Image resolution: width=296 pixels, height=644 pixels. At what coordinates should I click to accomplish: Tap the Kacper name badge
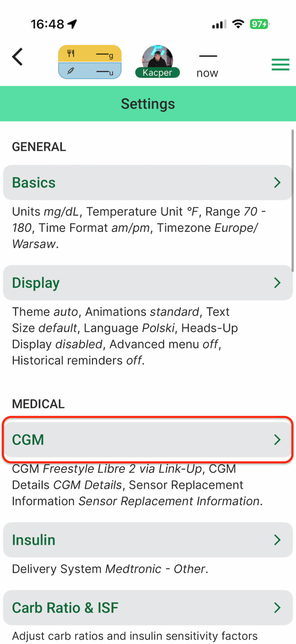pyautogui.click(x=157, y=73)
